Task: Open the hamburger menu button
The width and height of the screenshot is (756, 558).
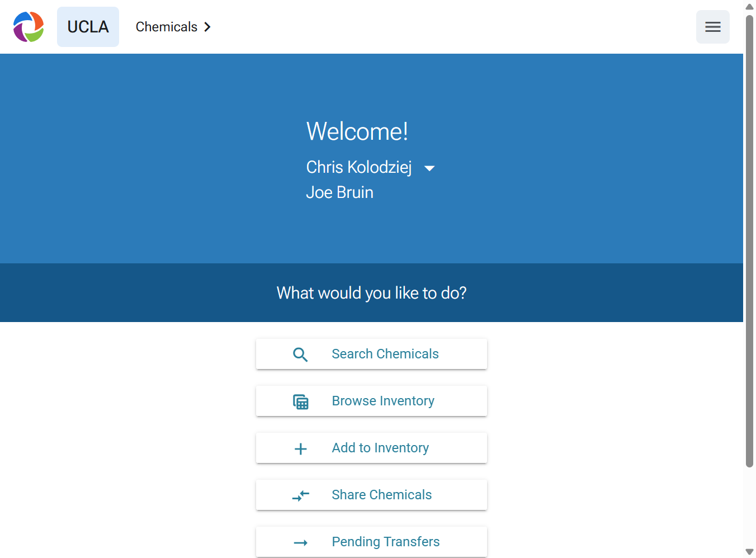Action: pyautogui.click(x=712, y=27)
